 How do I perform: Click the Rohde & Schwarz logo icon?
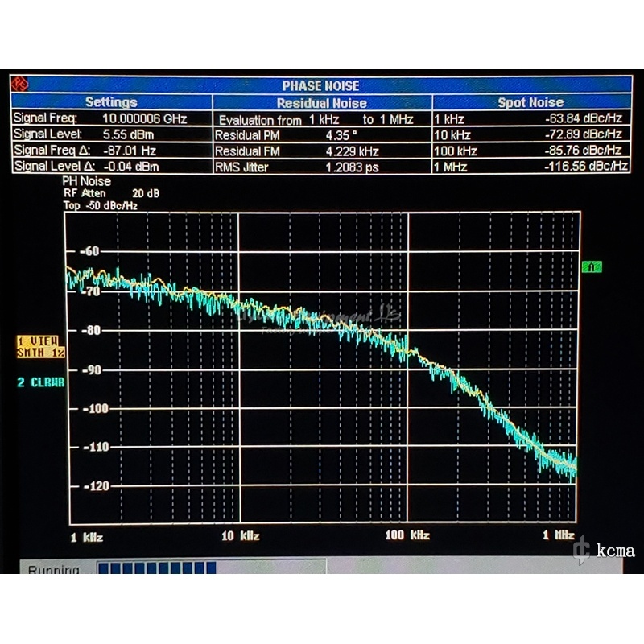coord(20,85)
